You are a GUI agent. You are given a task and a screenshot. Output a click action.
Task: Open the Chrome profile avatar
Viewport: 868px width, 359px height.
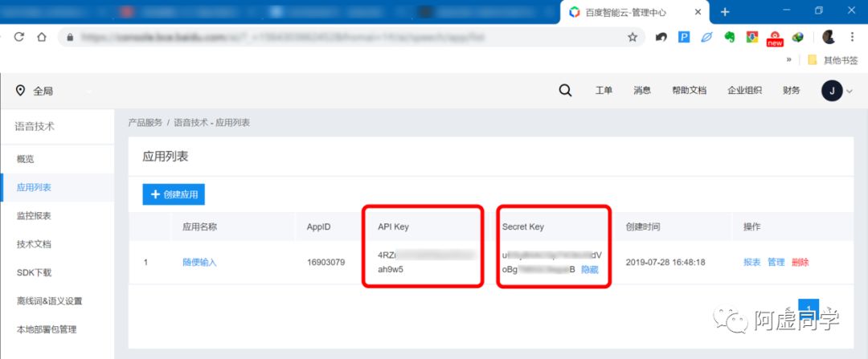pyautogui.click(x=829, y=37)
